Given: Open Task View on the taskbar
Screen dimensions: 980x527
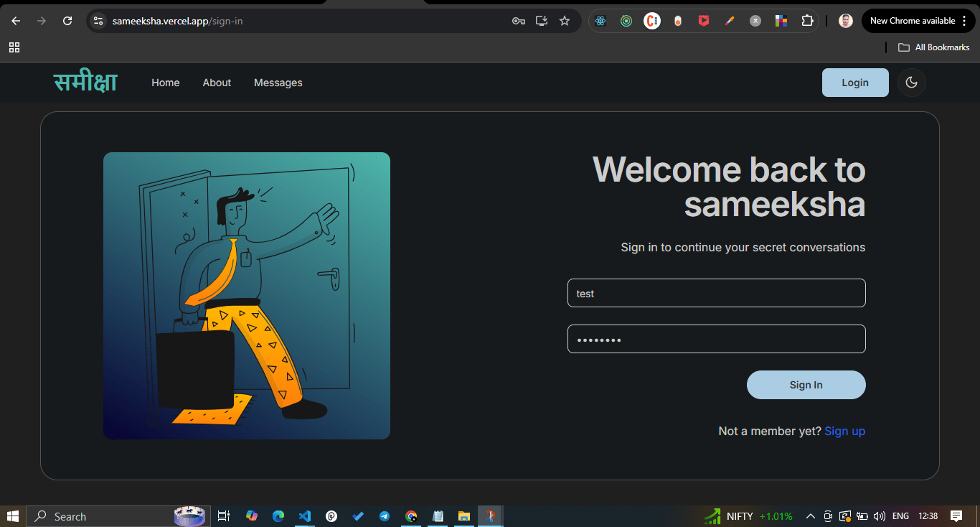Looking at the screenshot, I should [224, 516].
